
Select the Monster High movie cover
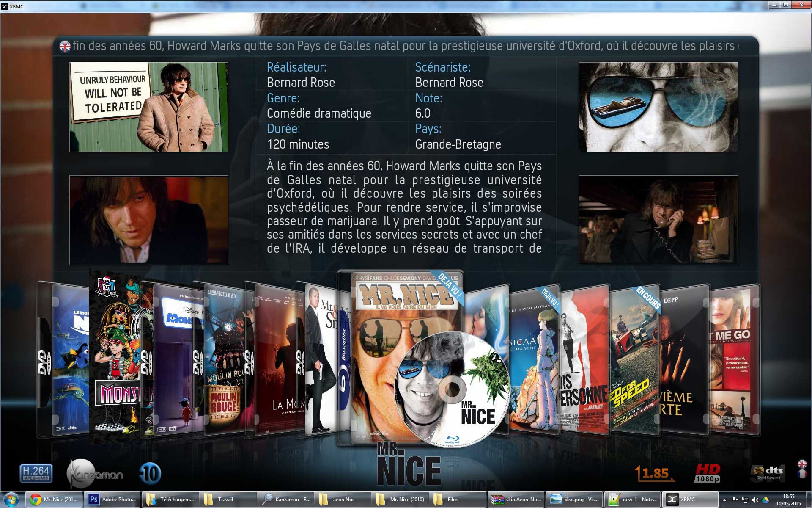tap(115, 356)
